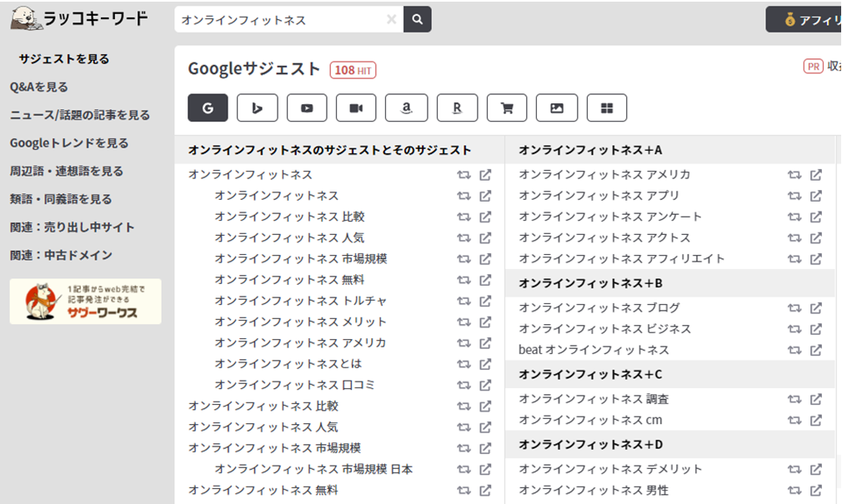Select the Google suggest source icon
Image resolution: width=842 pixels, height=504 pixels.
(208, 108)
